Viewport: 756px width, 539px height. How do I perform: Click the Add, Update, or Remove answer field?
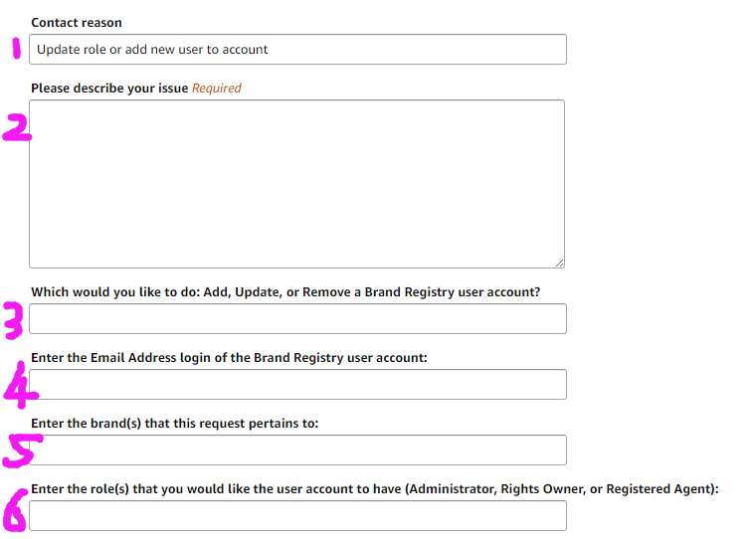[x=297, y=318]
